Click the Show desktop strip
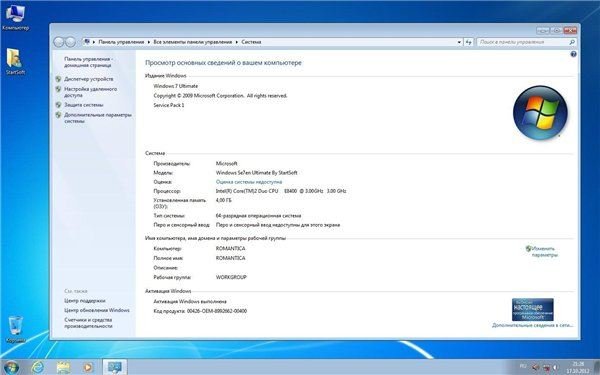Viewport: 600px width, 375px height. tap(597, 367)
